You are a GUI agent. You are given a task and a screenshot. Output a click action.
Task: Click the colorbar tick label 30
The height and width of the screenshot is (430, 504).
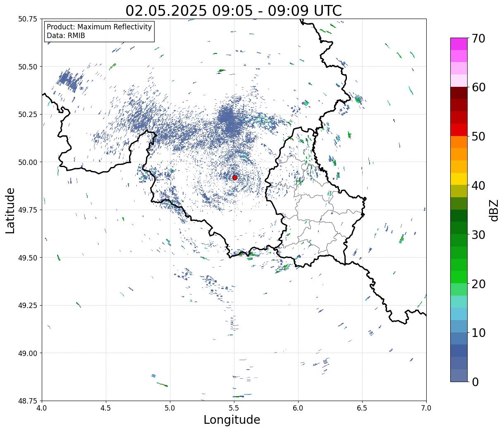[x=478, y=235]
